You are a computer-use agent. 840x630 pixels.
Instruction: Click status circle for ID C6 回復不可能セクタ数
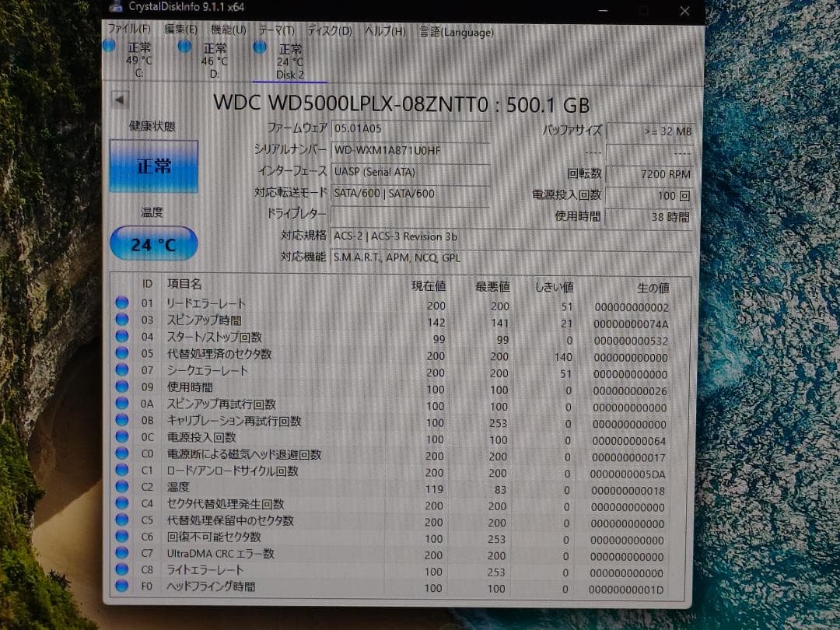(x=122, y=536)
